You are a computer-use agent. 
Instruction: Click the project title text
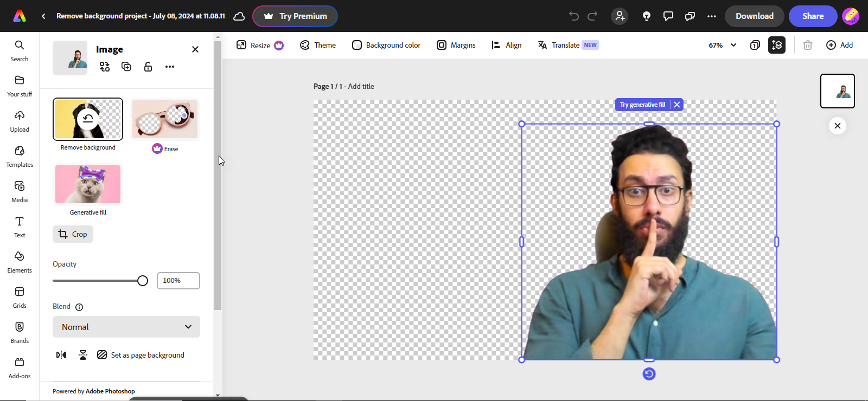(x=141, y=16)
